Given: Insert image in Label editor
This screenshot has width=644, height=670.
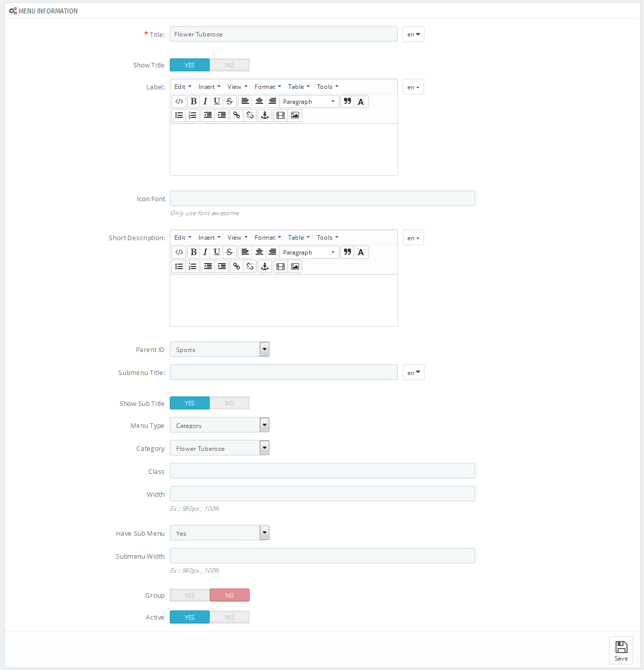Looking at the screenshot, I should pos(295,115).
